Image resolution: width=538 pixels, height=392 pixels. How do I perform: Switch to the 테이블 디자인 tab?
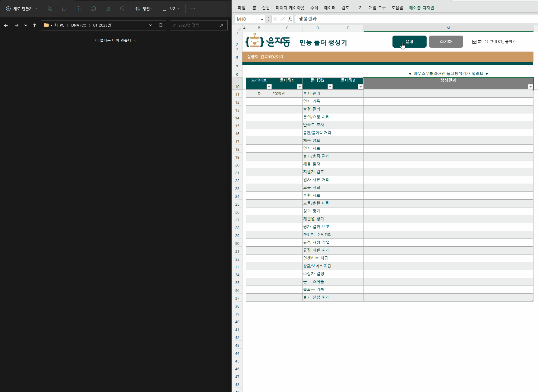click(x=421, y=8)
